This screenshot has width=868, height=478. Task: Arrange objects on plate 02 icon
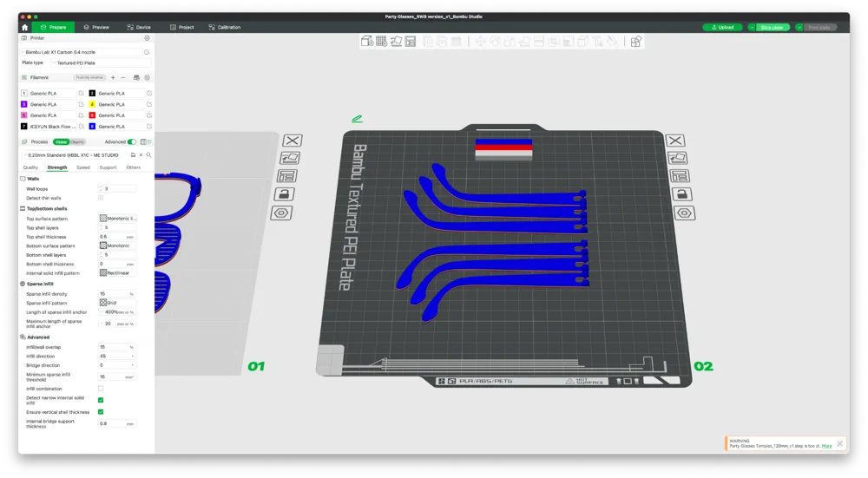[x=680, y=176]
